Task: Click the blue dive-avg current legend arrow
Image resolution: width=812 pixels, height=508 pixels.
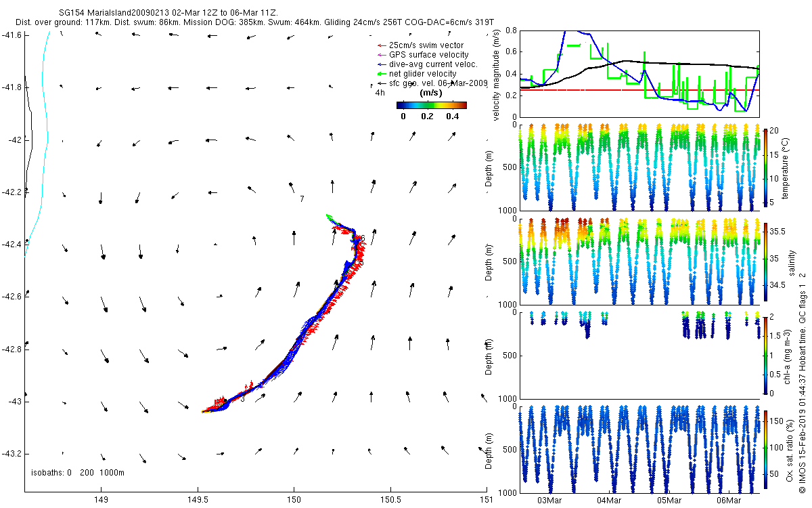Action: pos(381,64)
